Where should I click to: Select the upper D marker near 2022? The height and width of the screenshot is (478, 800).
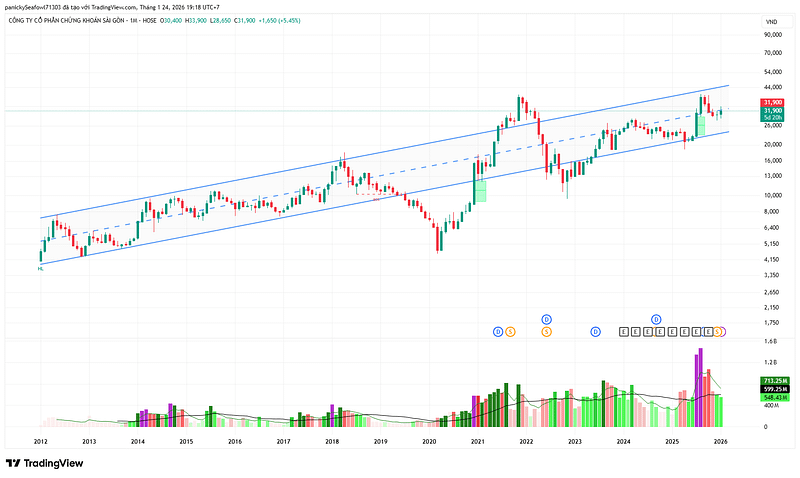(547, 319)
